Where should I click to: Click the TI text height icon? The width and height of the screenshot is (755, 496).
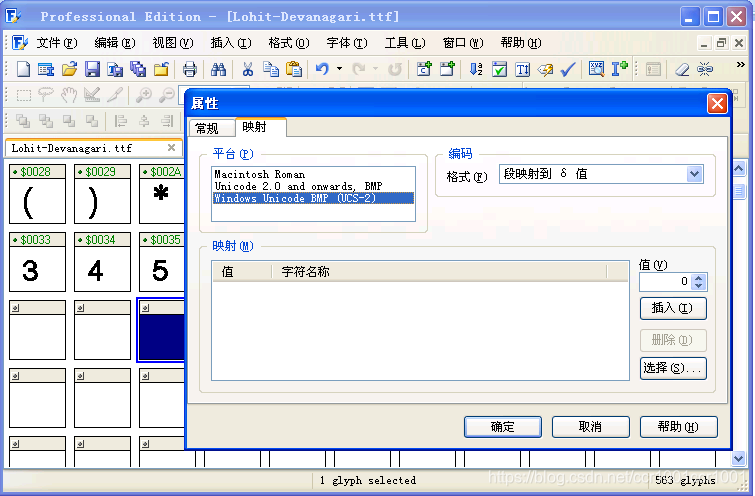tap(522, 69)
